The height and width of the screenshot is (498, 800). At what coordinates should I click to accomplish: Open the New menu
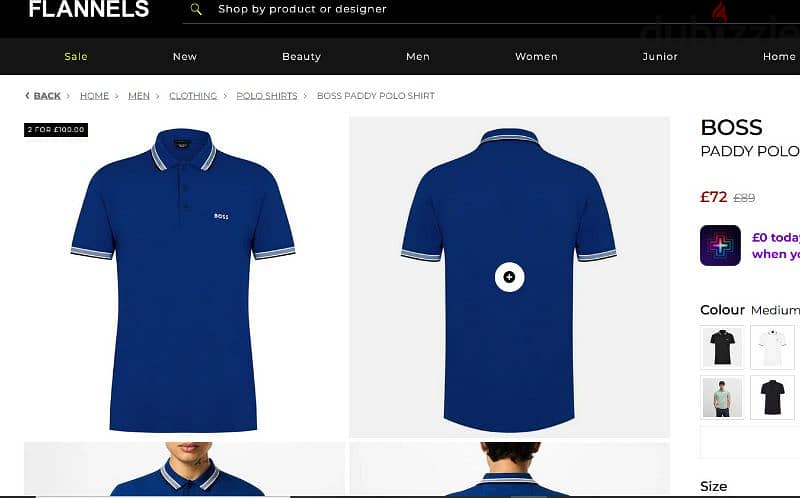click(185, 57)
